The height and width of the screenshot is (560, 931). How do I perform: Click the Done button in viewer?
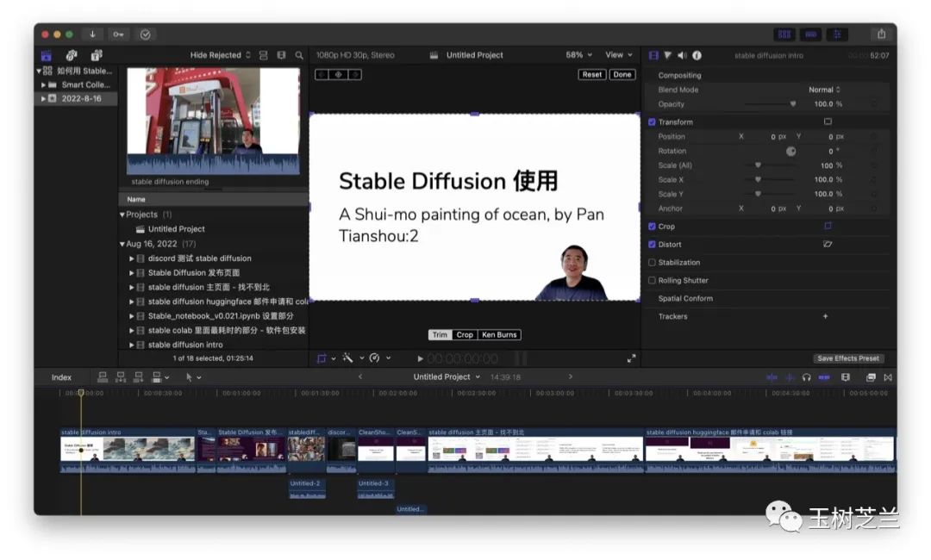pyautogui.click(x=622, y=75)
